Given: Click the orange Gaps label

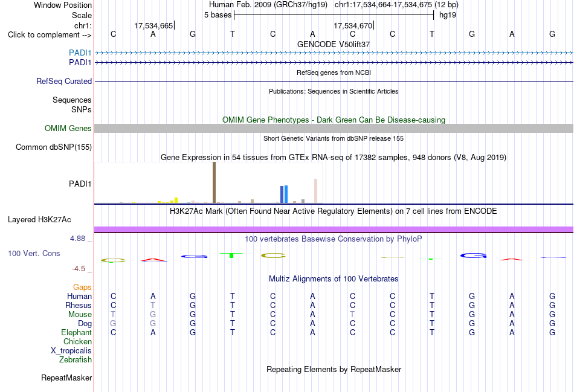Looking at the screenshot, I should [82, 288].
